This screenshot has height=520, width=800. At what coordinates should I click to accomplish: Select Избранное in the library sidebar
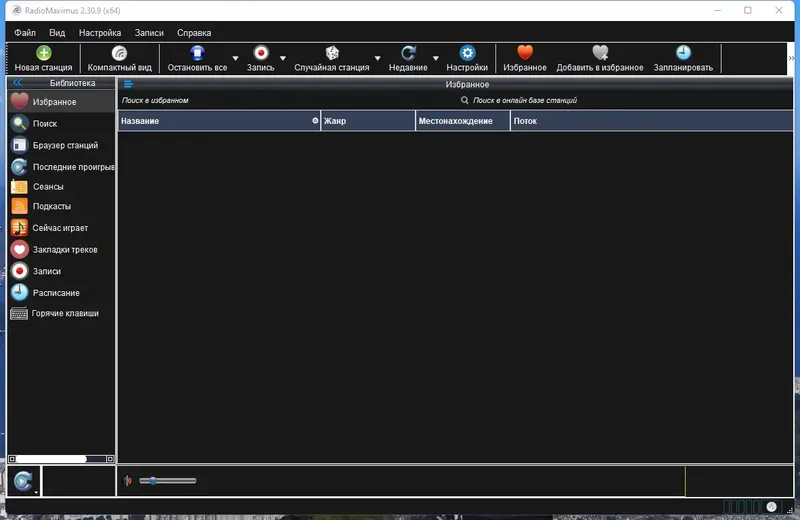(61, 102)
